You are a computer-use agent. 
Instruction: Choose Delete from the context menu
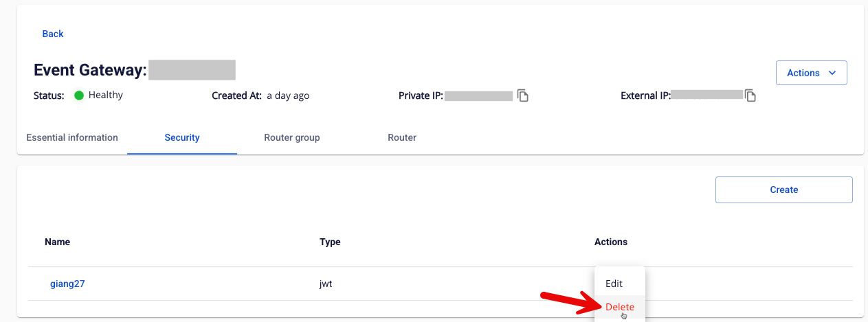(x=619, y=307)
